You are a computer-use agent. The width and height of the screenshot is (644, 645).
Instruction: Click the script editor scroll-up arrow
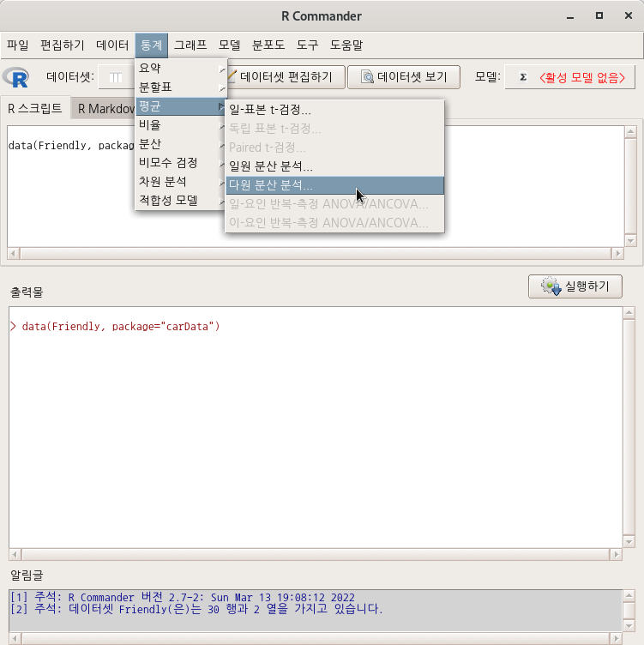pyautogui.click(x=630, y=132)
